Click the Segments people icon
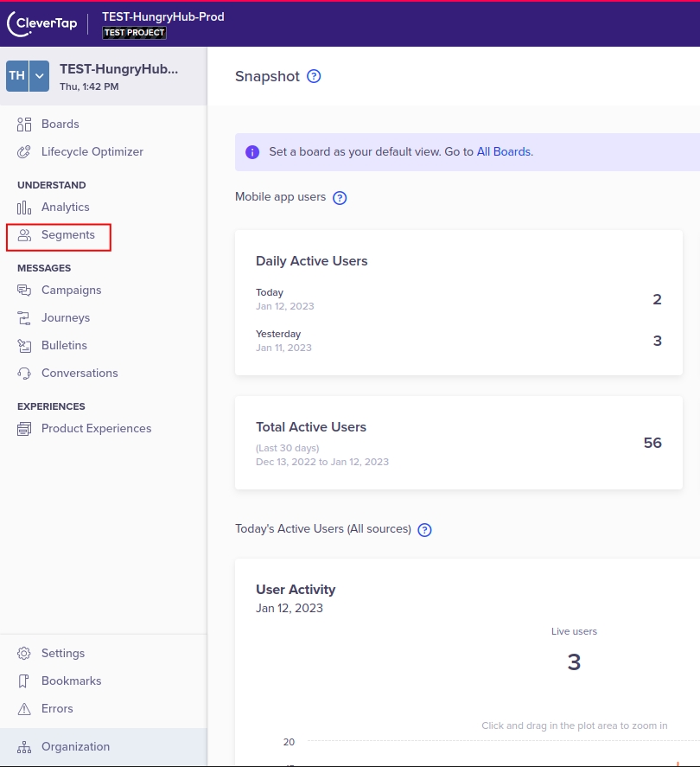The width and height of the screenshot is (700, 767). click(x=24, y=235)
